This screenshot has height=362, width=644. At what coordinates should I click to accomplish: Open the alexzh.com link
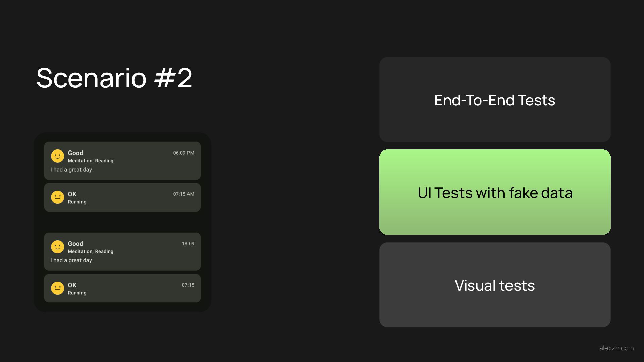616,348
